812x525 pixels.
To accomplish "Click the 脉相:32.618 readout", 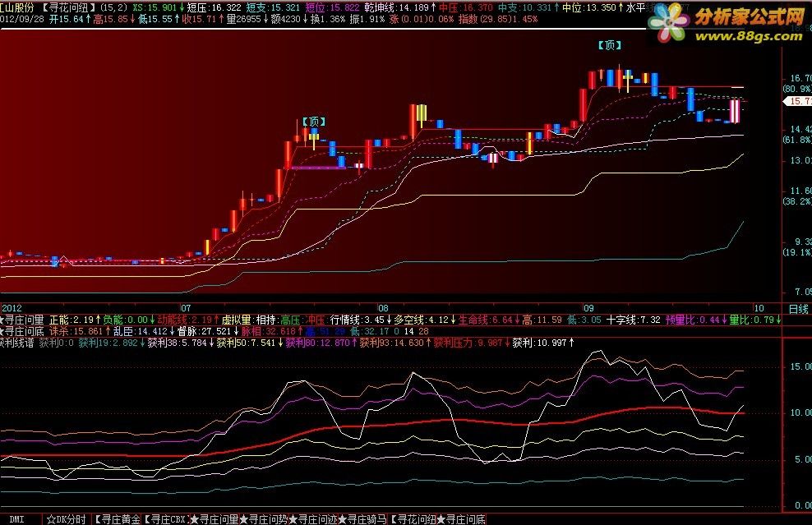I will coord(272,331).
